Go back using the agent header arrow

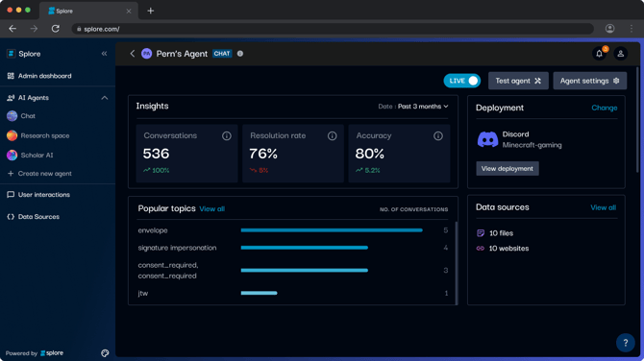(133, 54)
